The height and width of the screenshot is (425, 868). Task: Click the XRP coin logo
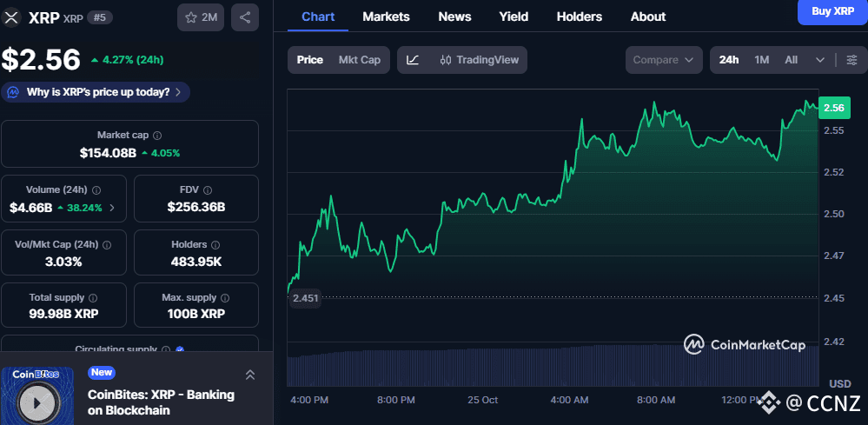[12, 17]
